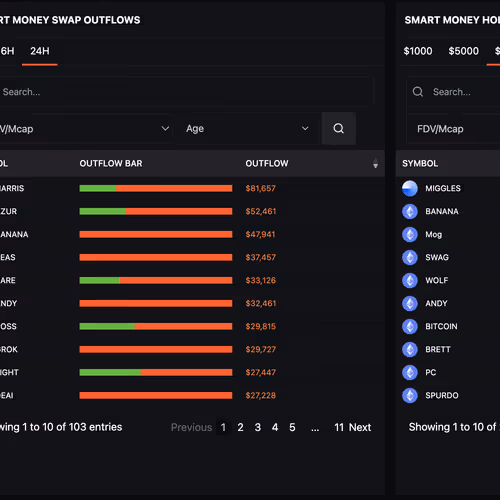Switch to the 6H tab

[7, 51]
